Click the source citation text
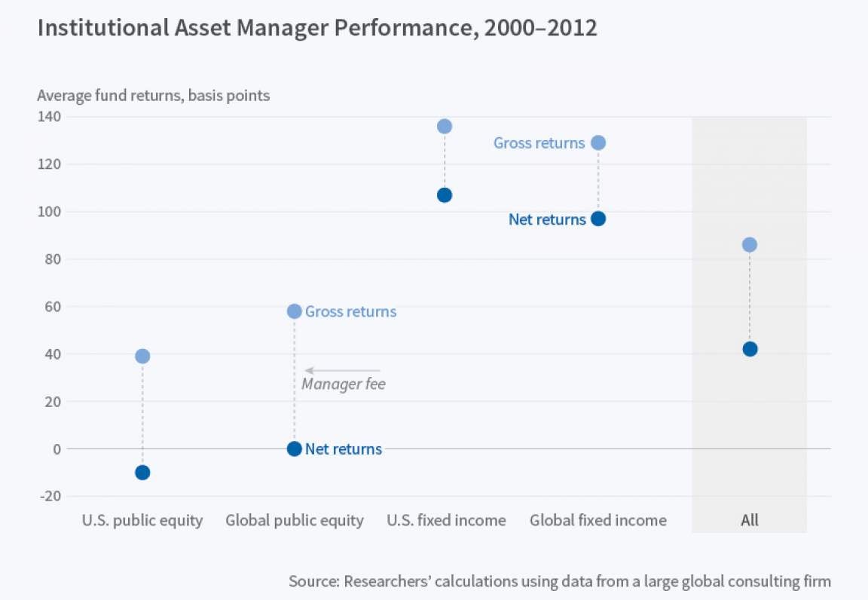868x600 pixels. 560,581
